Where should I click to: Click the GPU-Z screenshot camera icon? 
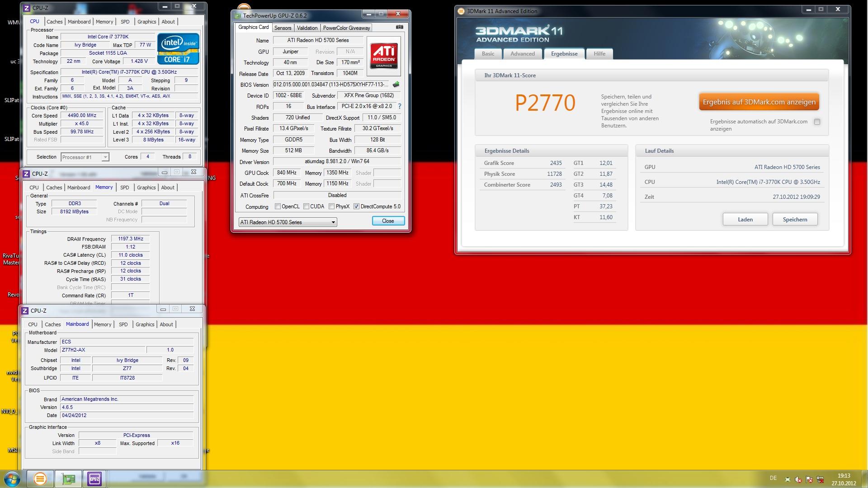tap(399, 27)
